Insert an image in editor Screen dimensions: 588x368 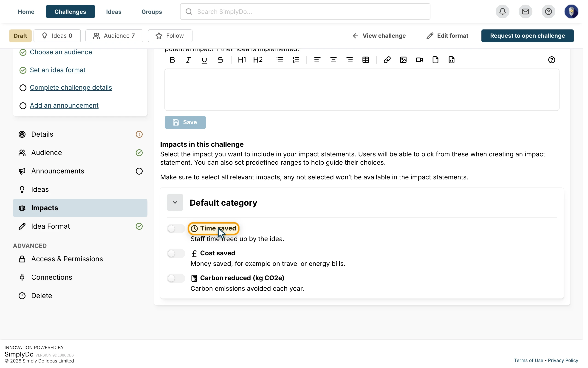[x=403, y=60]
